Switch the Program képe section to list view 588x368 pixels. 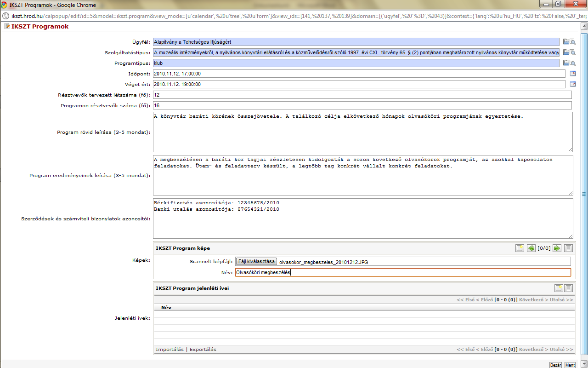coord(568,248)
